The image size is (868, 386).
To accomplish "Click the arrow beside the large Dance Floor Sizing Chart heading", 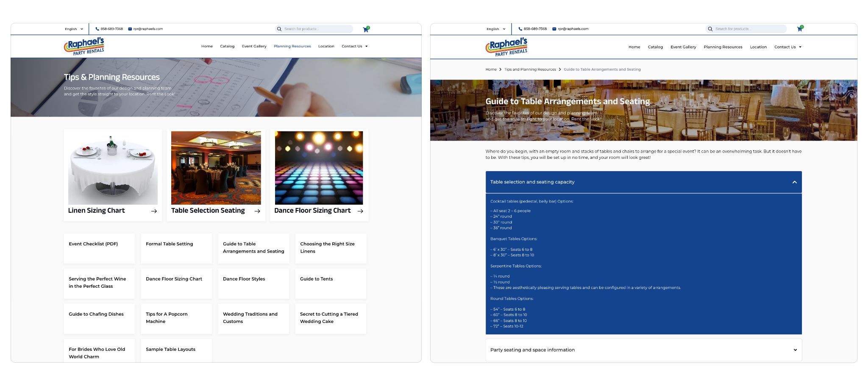I will (x=360, y=211).
